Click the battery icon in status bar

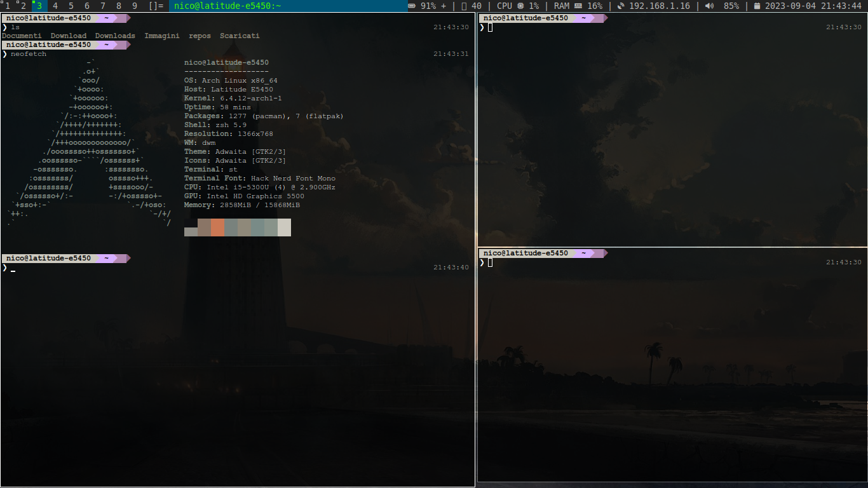click(411, 6)
